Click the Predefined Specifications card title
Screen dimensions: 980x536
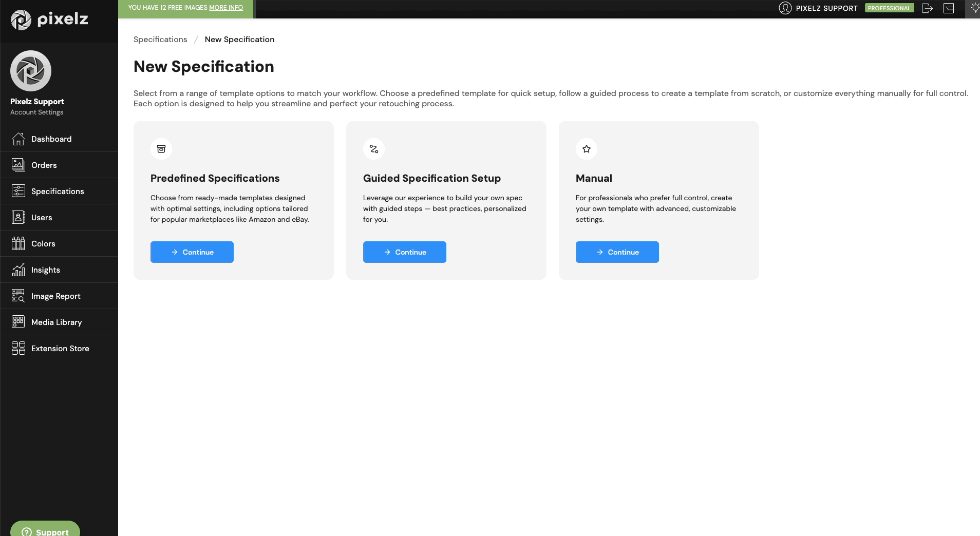point(215,178)
